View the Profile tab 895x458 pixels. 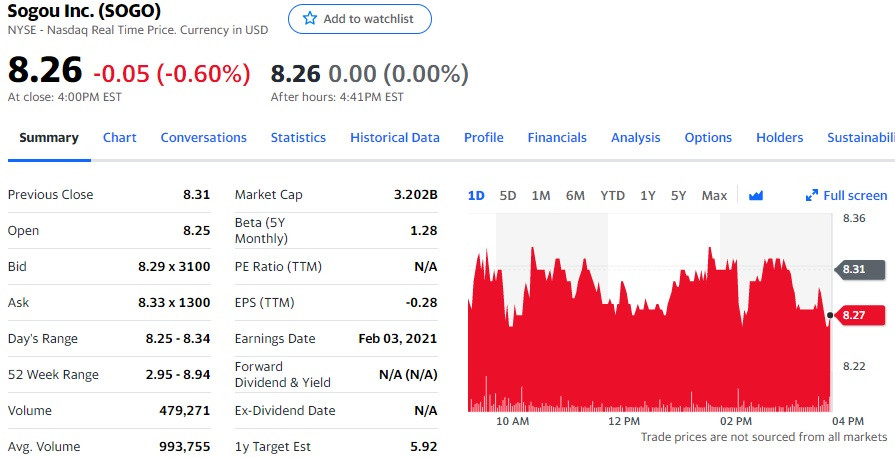coord(484,138)
